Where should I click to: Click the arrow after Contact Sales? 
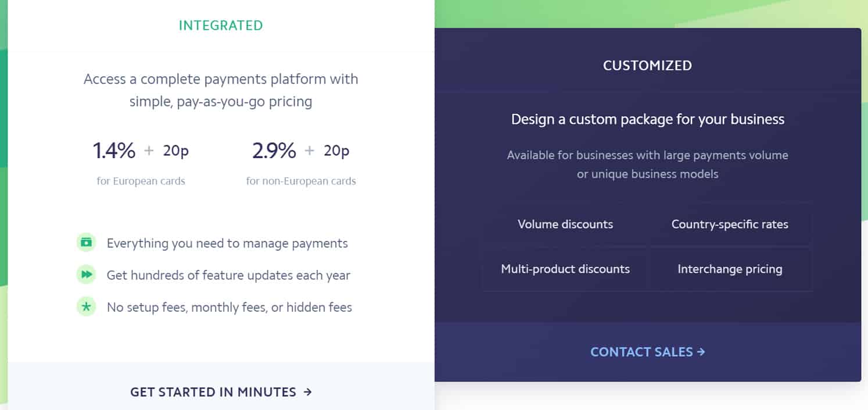701,351
